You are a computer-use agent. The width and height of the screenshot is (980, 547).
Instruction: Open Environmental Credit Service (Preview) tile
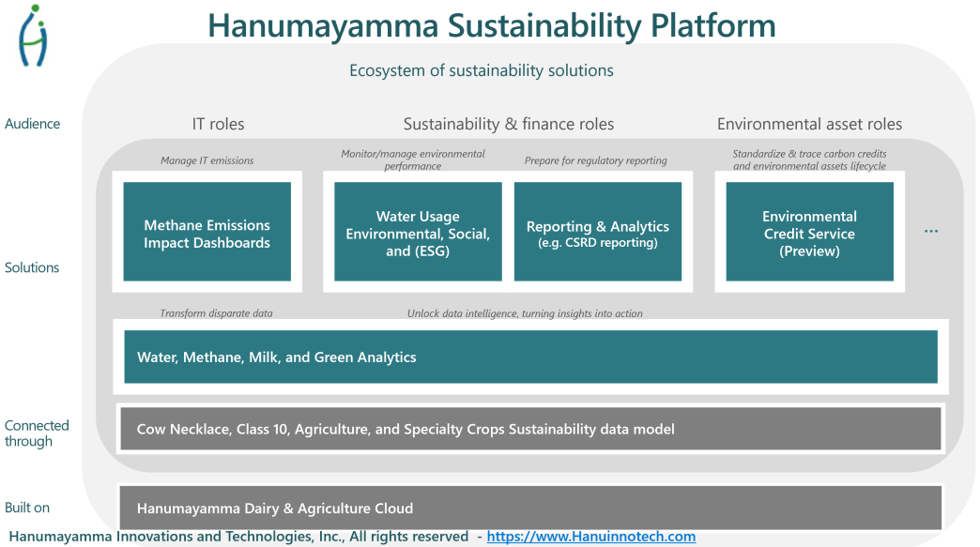[x=809, y=232]
